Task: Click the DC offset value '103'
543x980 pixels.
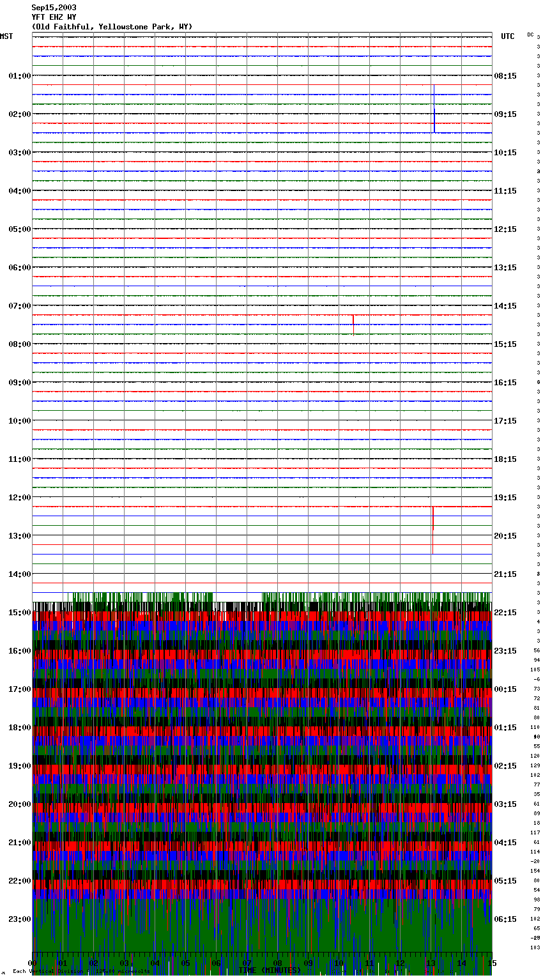Action: pos(535,947)
